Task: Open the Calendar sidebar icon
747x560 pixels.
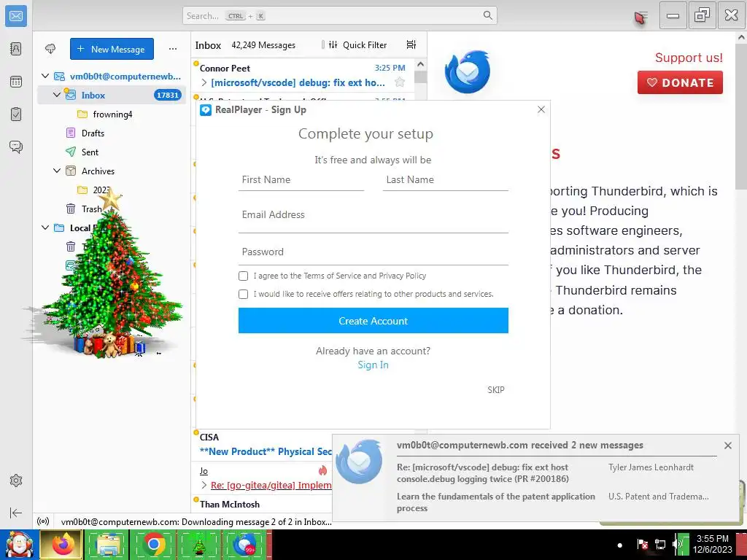Action: click(x=16, y=82)
